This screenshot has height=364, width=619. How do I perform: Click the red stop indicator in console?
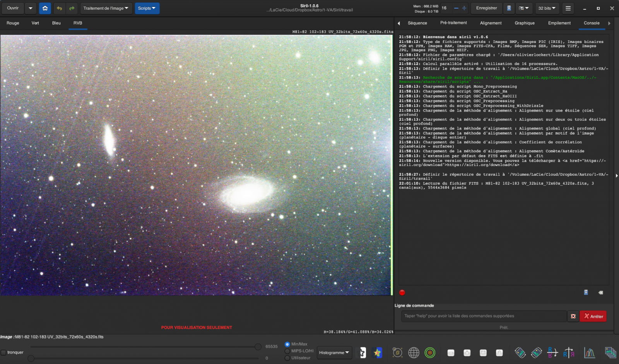[x=402, y=292]
